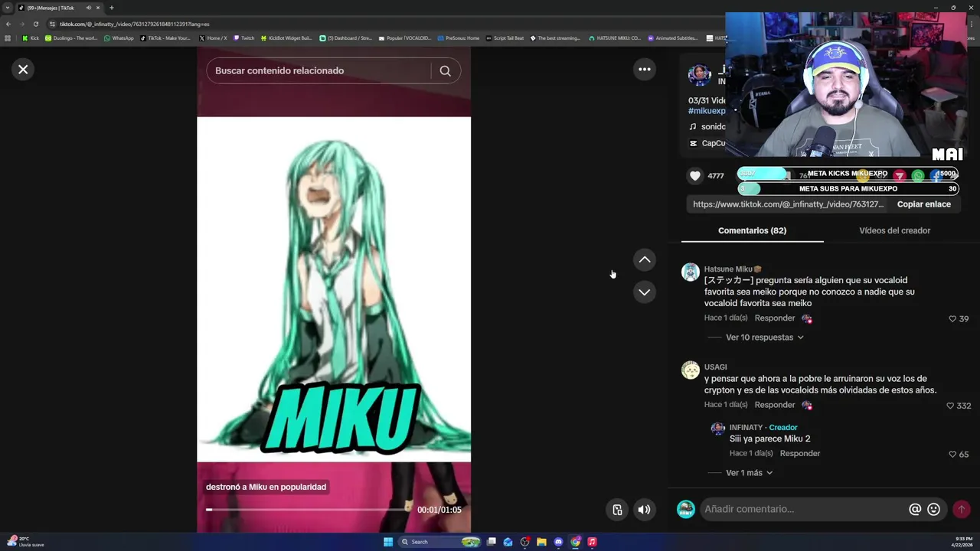Open the tab search dropdown arrow
Viewport: 980px width, 551px height.
tap(8, 8)
